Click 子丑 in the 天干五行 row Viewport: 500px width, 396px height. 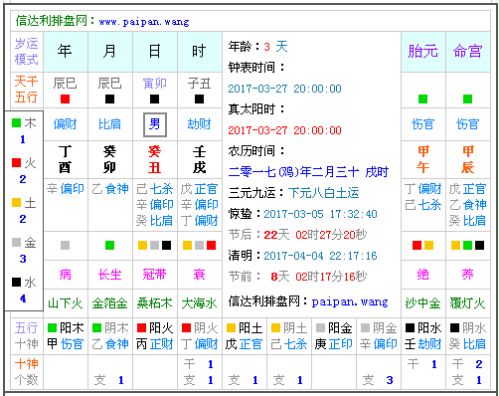(199, 83)
